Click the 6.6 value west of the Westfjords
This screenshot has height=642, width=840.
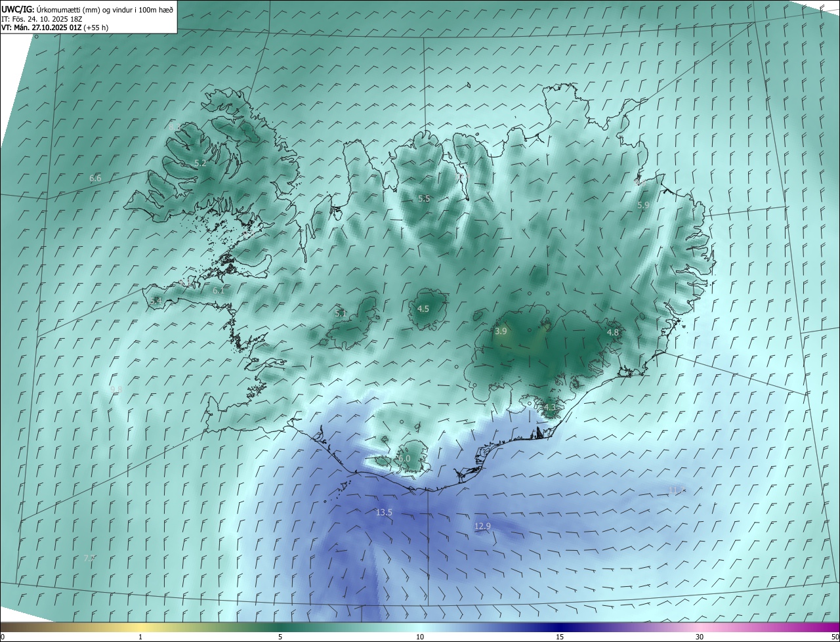point(95,178)
